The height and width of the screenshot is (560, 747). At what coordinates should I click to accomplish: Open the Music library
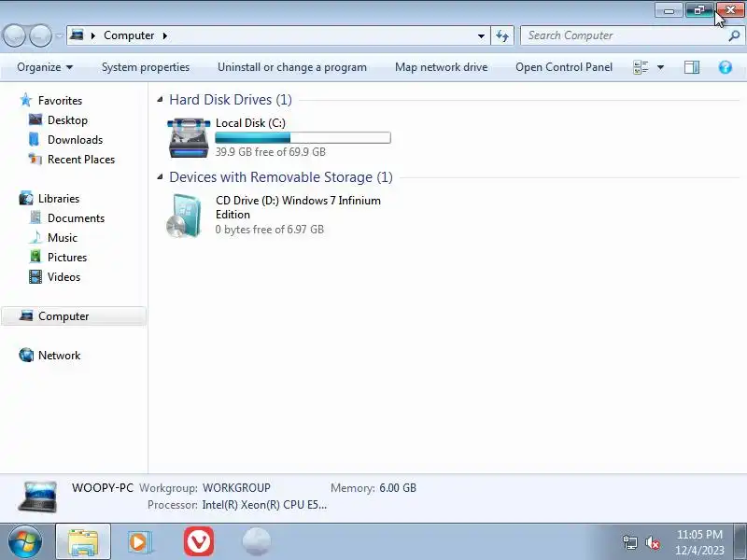pyautogui.click(x=63, y=238)
